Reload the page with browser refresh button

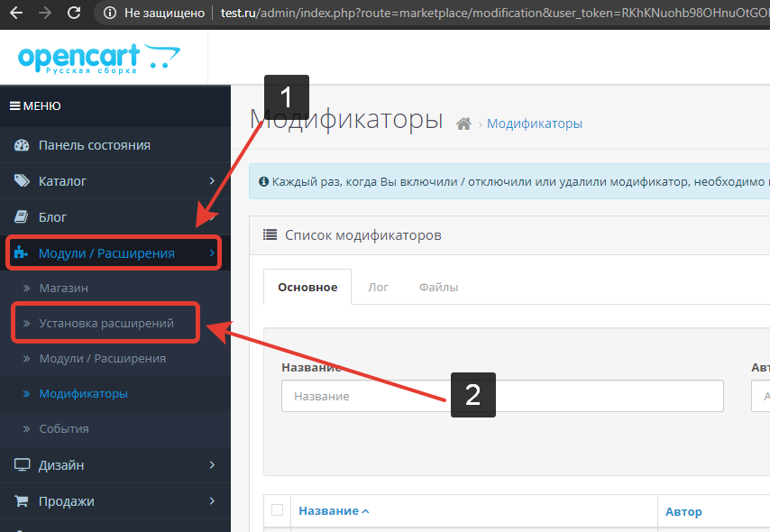point(74,14)
